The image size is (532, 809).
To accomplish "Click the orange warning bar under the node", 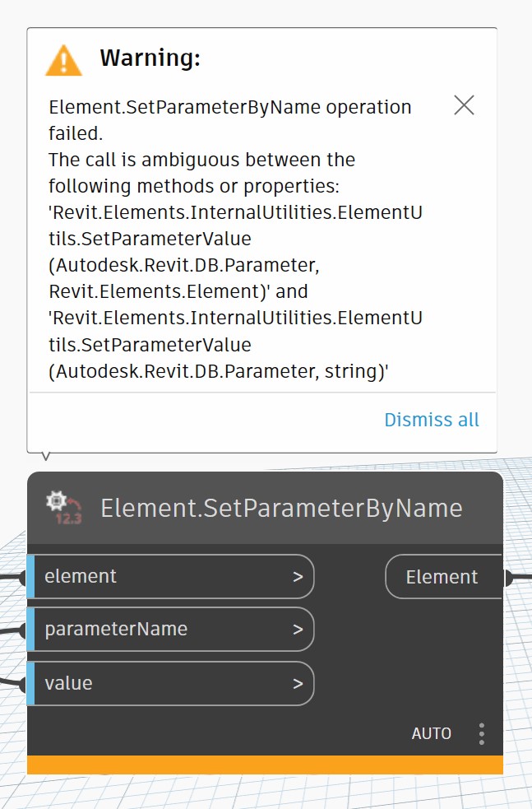I will point(265,765).
